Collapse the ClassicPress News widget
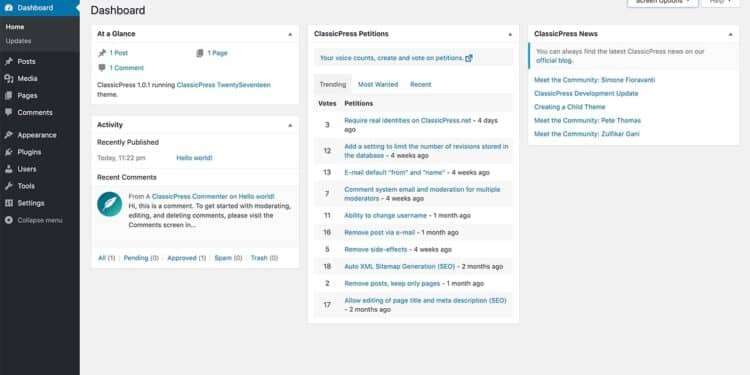The image size is (750, 375). click(x=730, y=34)
